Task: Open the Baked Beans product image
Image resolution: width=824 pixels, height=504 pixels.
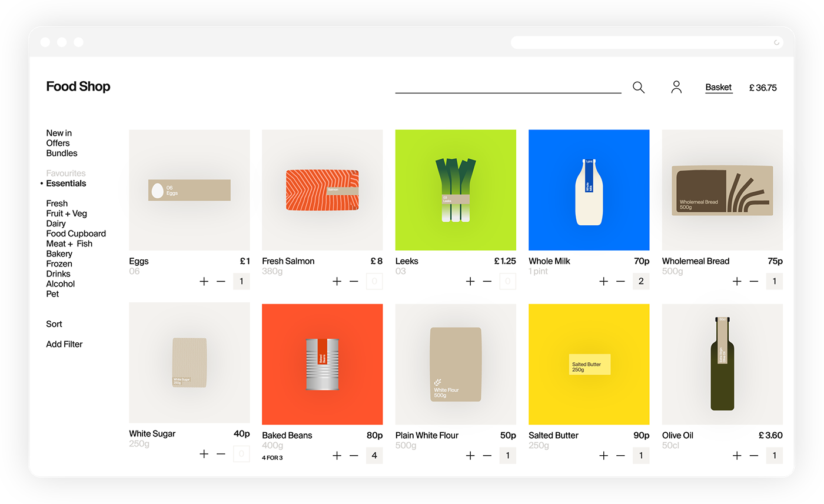Action: [323, 364]
